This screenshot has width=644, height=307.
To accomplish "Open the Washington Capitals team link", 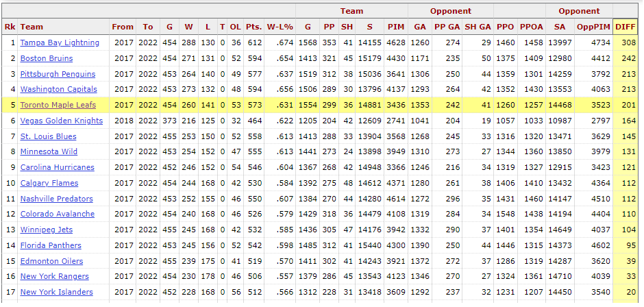I will (x=59, y=89).
